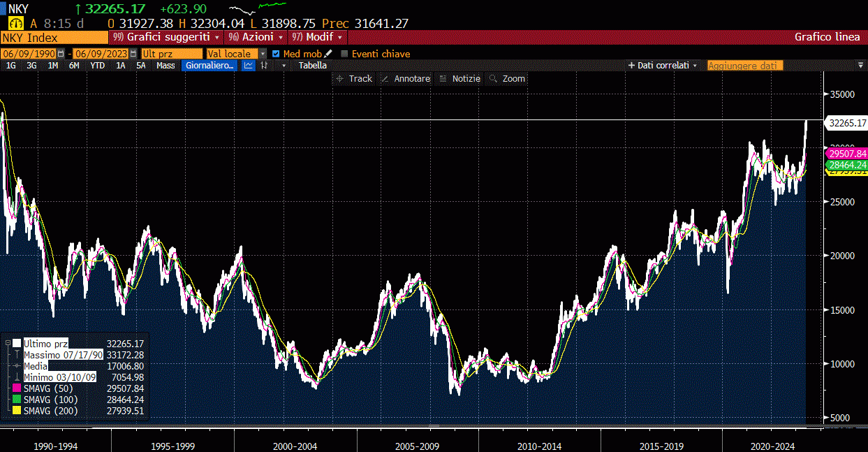Viewport: 868px width, 452px height.
Task: Click the NKY Index security field
Action: pos(54,37)
